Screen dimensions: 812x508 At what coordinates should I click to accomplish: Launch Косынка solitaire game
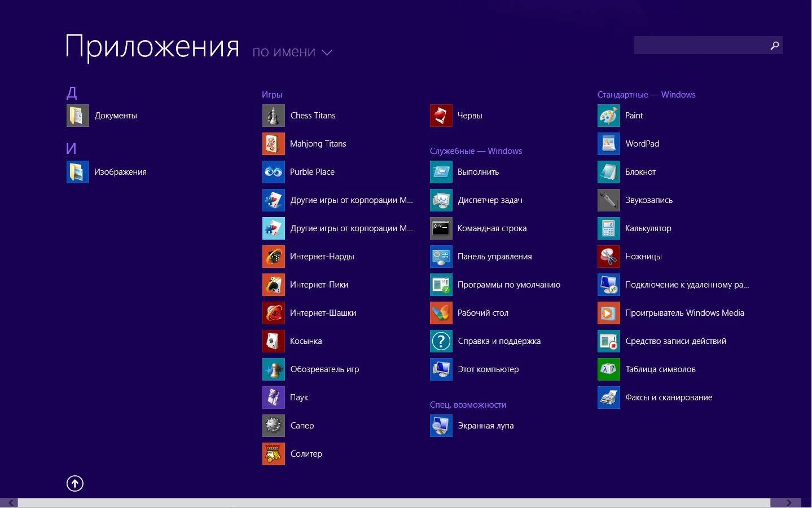[x=292, y=341]
